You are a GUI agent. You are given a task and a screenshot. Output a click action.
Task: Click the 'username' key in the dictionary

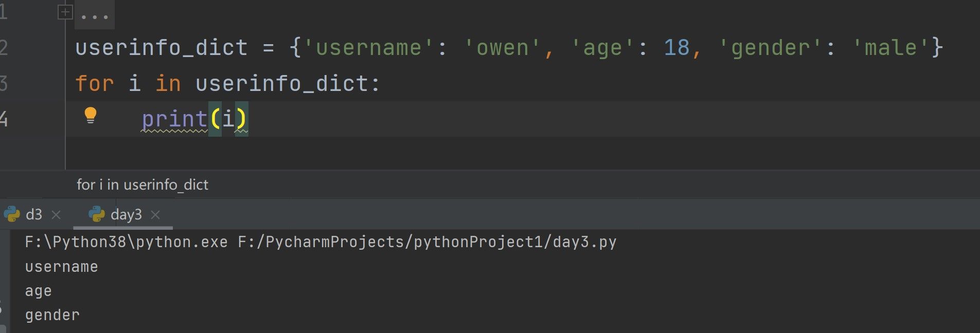(x=369, y=48)
